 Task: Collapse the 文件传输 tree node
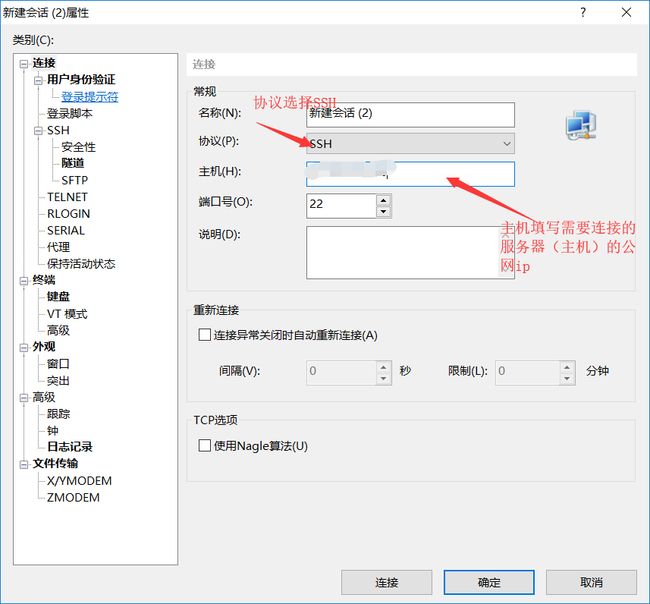tap(24, 464)
